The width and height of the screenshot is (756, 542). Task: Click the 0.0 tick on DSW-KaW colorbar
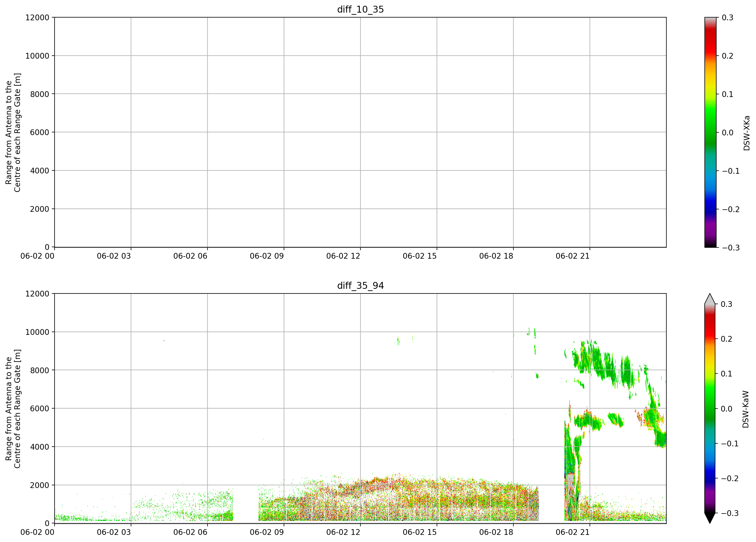(x=727, y=408)
